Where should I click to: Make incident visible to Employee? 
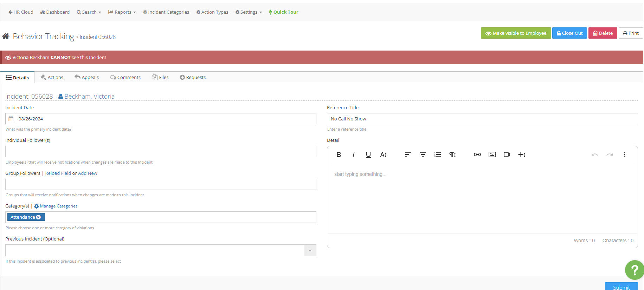click(x=516, y=33)
